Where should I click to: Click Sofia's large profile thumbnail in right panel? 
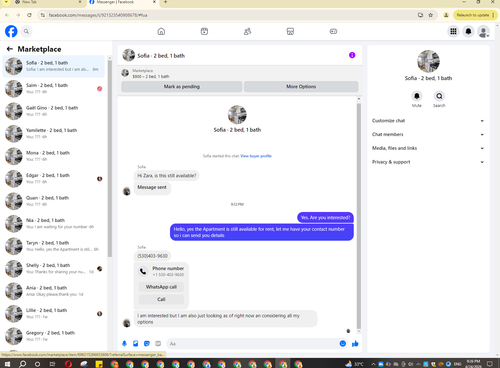428,61
